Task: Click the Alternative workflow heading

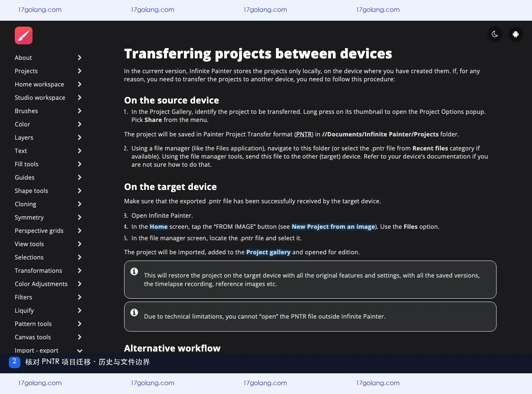Action: (x=172, y=348)
